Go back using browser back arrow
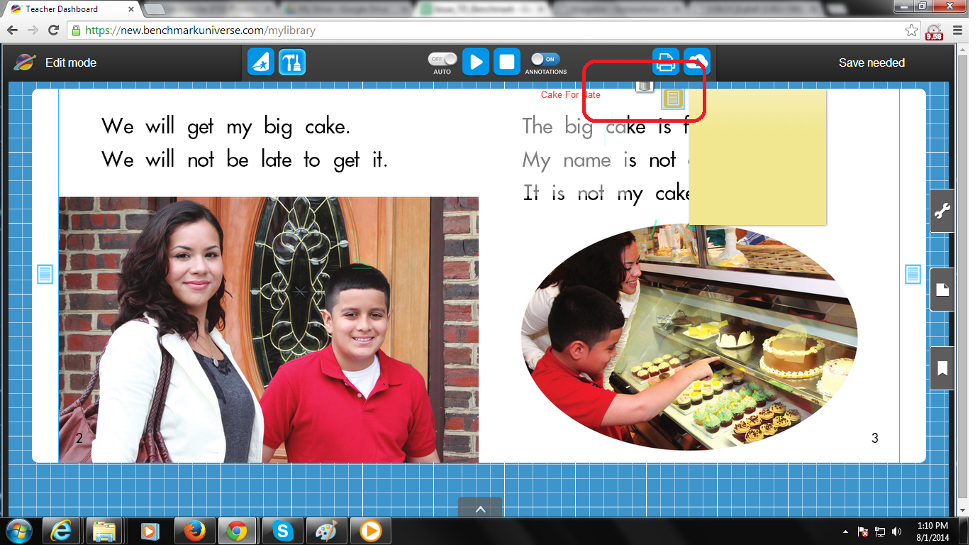 13,31
